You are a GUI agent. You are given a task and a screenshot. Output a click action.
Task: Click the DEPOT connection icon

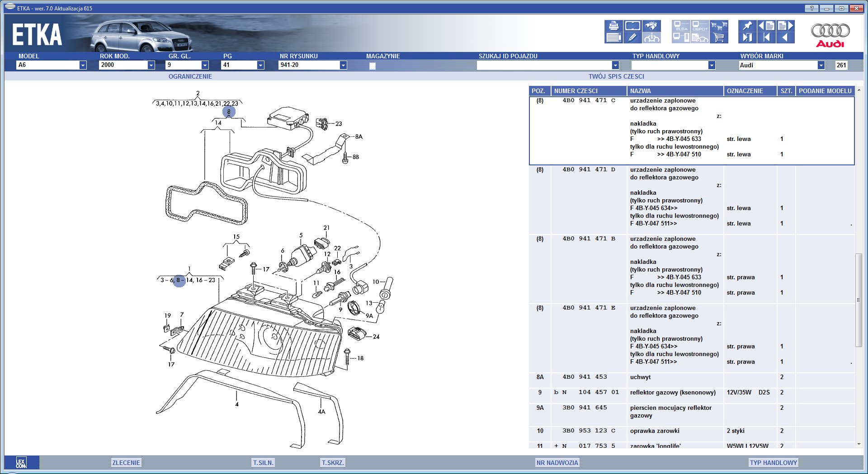(x=700, y=26)
